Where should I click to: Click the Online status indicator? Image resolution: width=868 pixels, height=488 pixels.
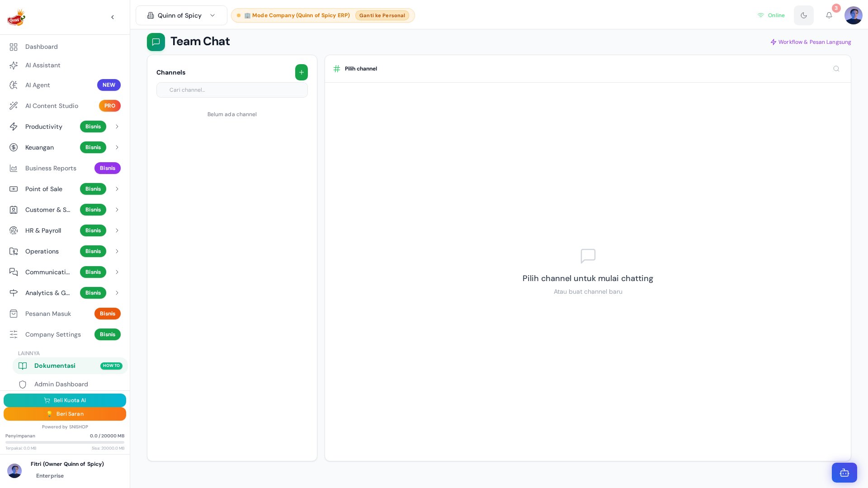pos(771,15)
